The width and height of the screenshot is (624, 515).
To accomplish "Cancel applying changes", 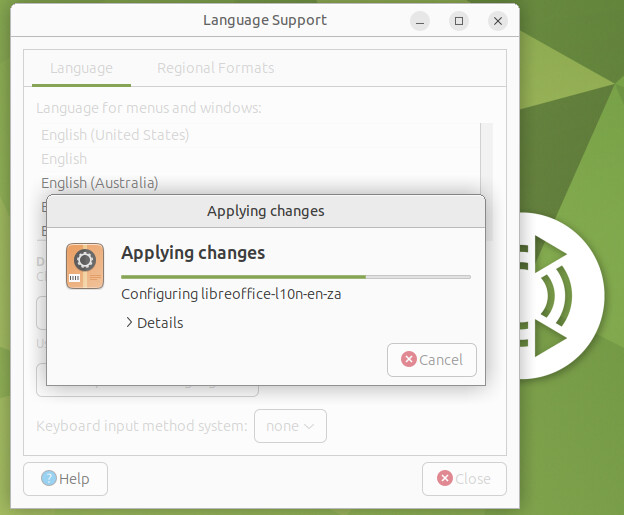I will click(432, 360).
